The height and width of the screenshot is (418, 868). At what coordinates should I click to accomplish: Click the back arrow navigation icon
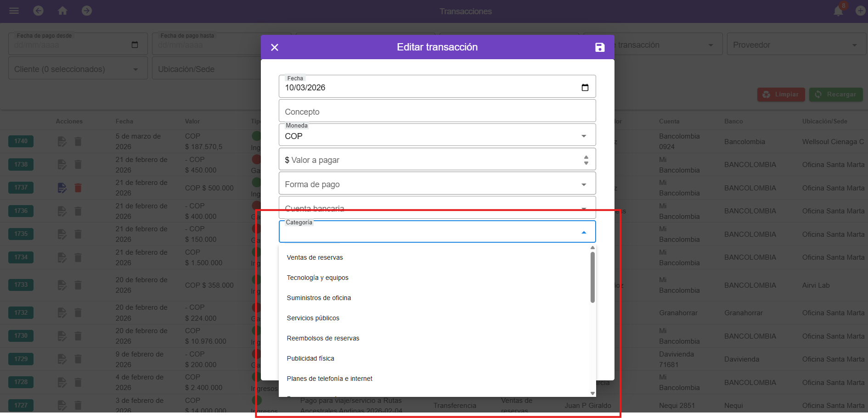click(x=39, y=11)
